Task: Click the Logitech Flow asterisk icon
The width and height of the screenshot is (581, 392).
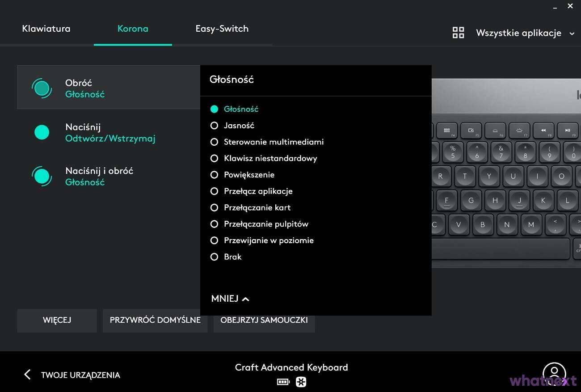Action: (x=301, y=382)
